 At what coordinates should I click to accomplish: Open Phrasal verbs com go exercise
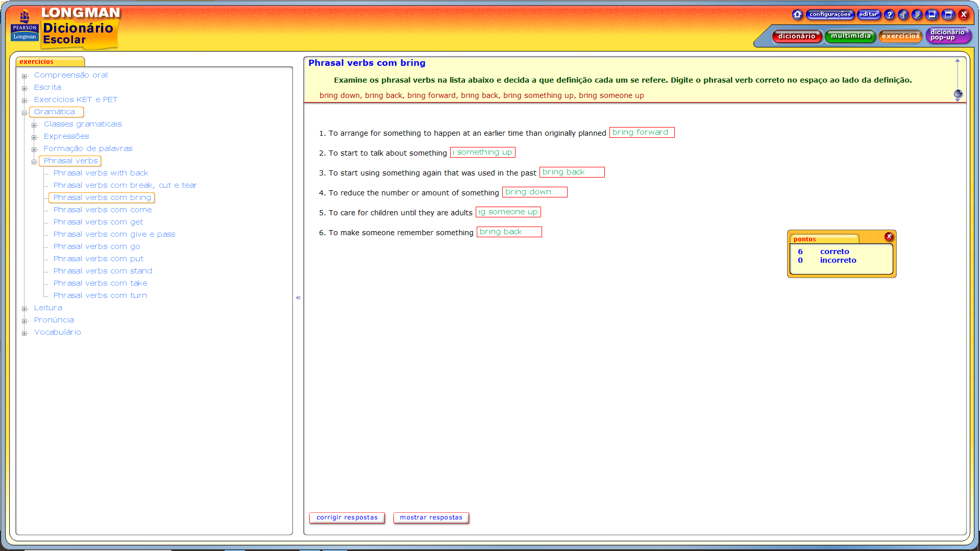(x=96, y=246)
